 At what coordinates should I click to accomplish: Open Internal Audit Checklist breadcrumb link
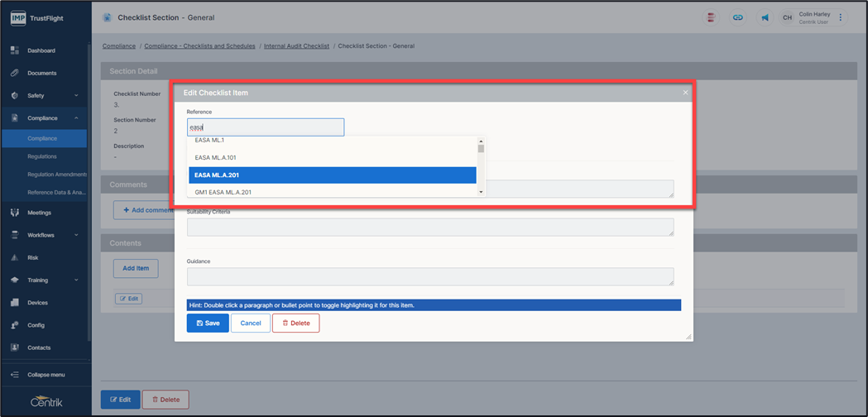(x=296, y=46)
